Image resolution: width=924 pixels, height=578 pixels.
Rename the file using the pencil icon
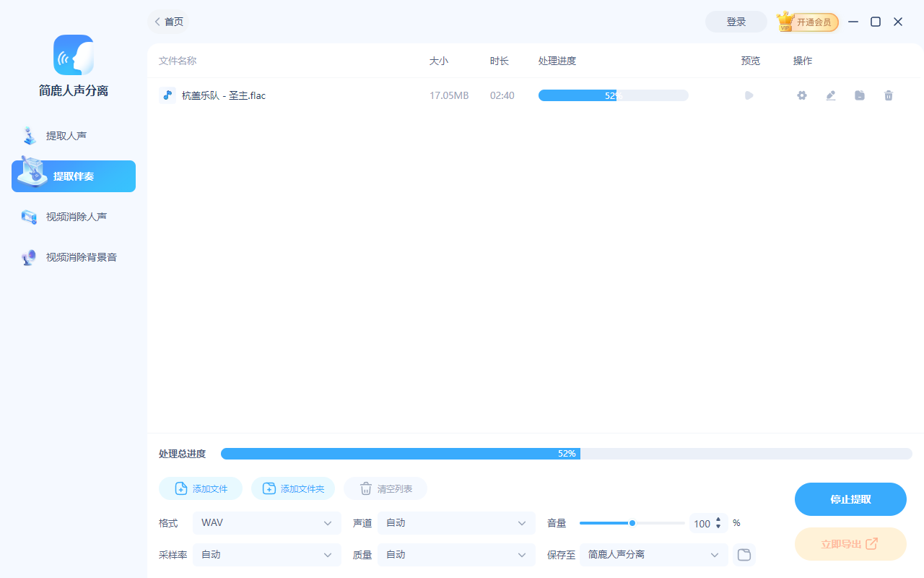coord(830,95)
